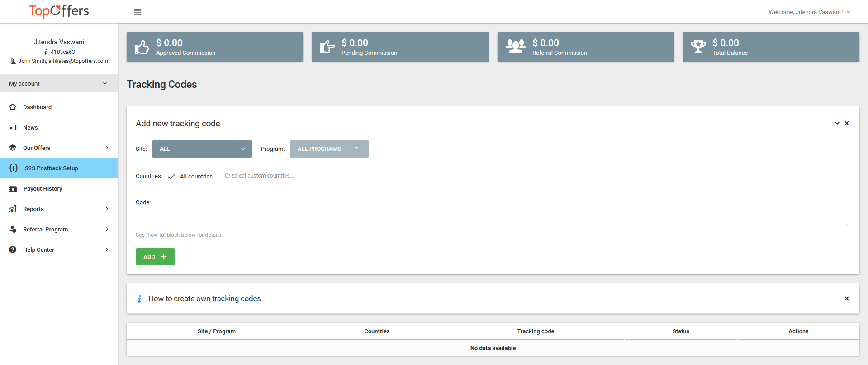Click the Total Balance card

pyautogui.click(x=771, y=47)
